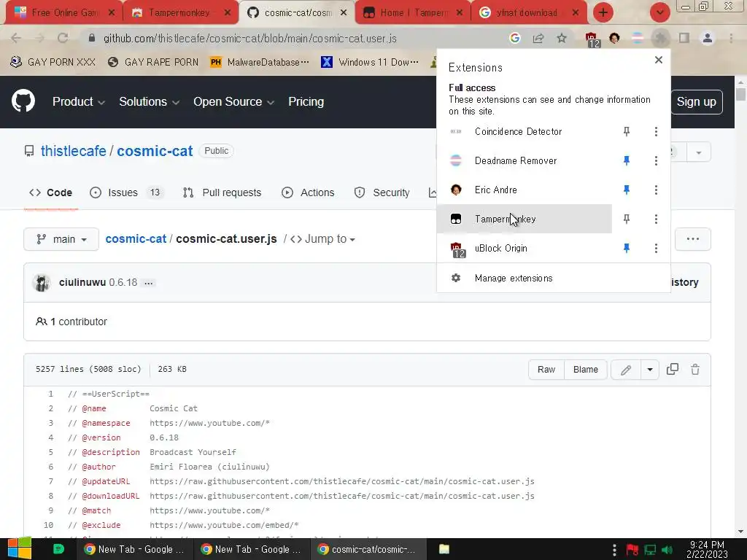Open the thistlecafe owner link

pos(74,151)
